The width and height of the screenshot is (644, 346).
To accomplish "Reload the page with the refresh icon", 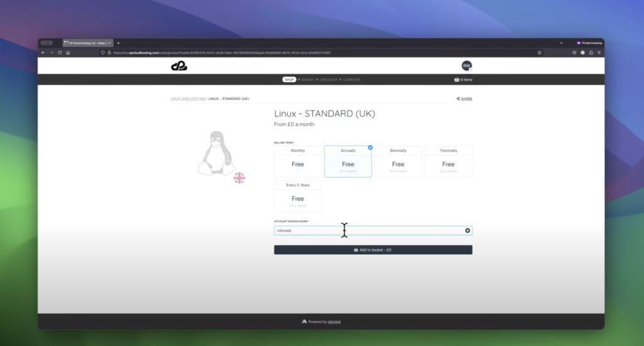I will pyautogui.click(x=60, y=53).
